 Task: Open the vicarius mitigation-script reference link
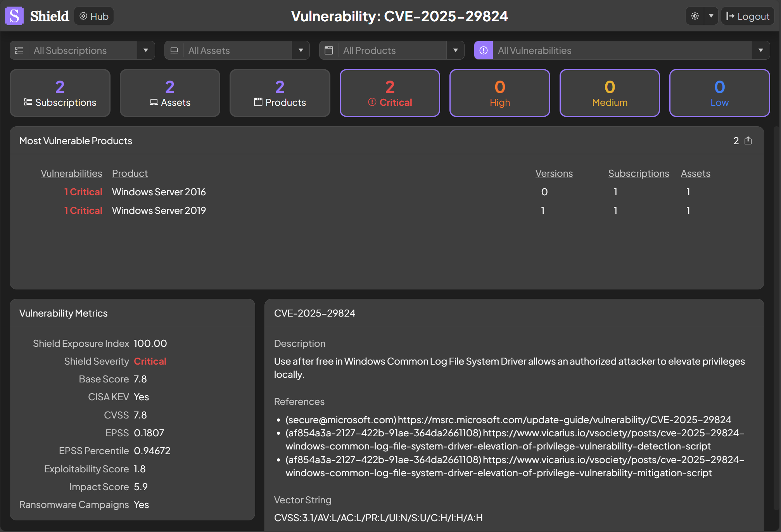(x=515, y=466)
